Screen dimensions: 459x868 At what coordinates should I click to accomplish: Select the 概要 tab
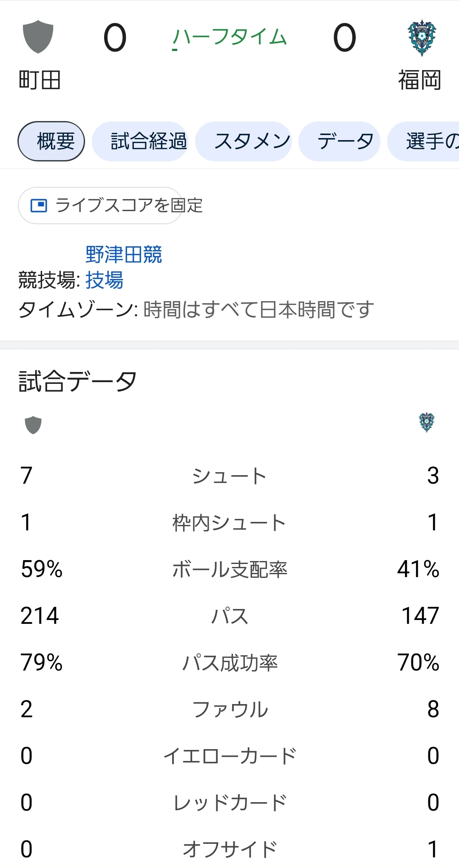(51, 141)
